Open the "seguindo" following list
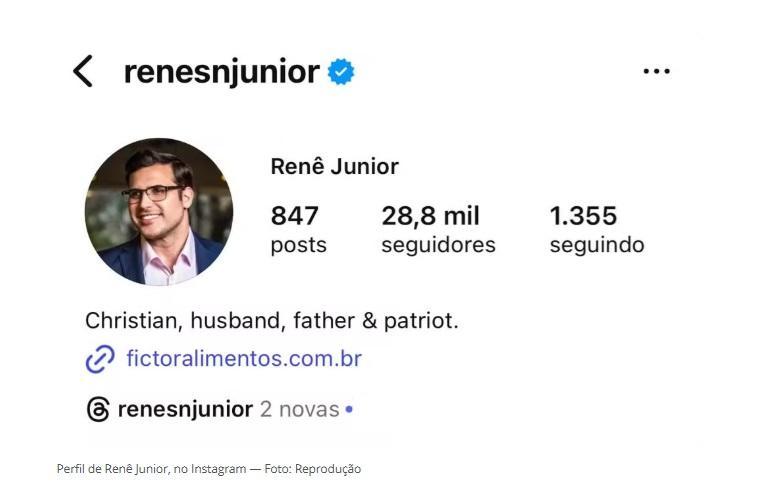781x500 pixels. [x=596, y=245]
